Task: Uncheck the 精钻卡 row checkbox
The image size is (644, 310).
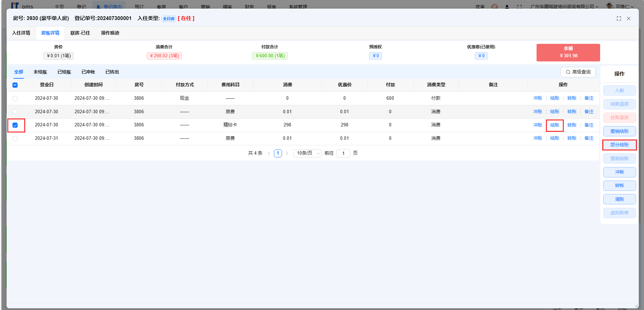Action: (15, 125)
